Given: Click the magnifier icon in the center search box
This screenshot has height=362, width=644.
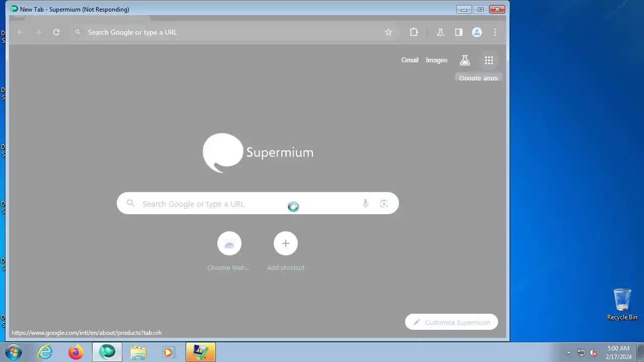Looking at the screenshot, I should point(130,203).
